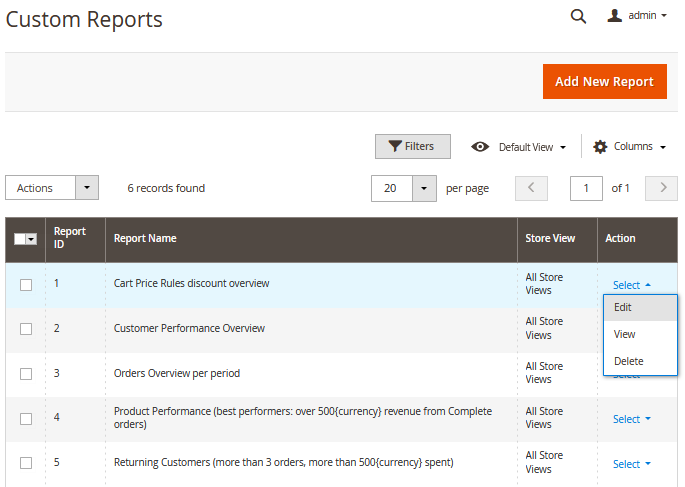Click the search magnifier icon
685x487 pixels.
[578, 16]
